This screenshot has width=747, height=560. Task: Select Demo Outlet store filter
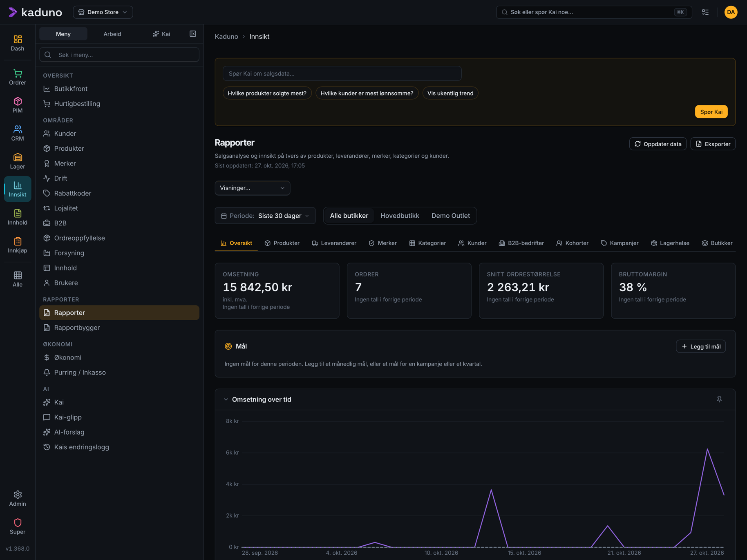[x=450, y=216]
